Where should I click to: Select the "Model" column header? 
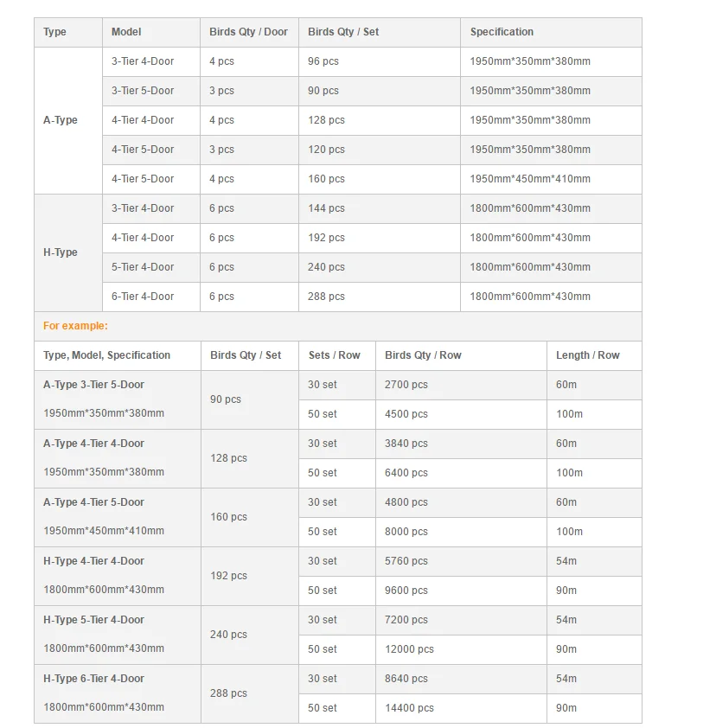(126, 32)
